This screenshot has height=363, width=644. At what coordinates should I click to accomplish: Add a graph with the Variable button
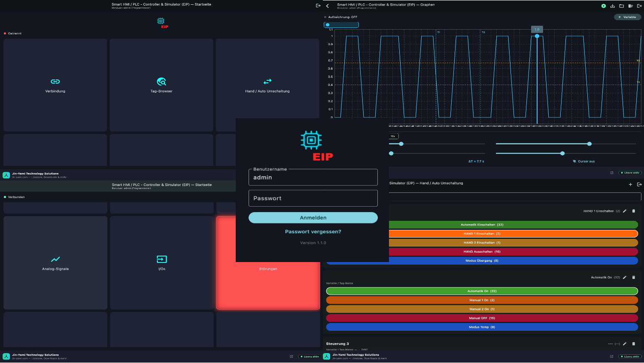coord(627,17)
